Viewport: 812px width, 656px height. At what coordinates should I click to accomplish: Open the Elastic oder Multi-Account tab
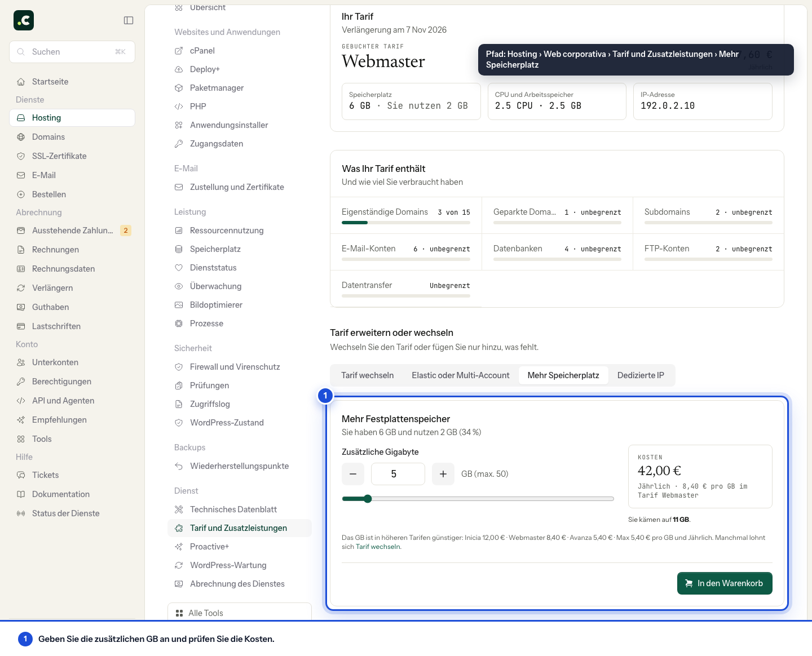point(461,375)
